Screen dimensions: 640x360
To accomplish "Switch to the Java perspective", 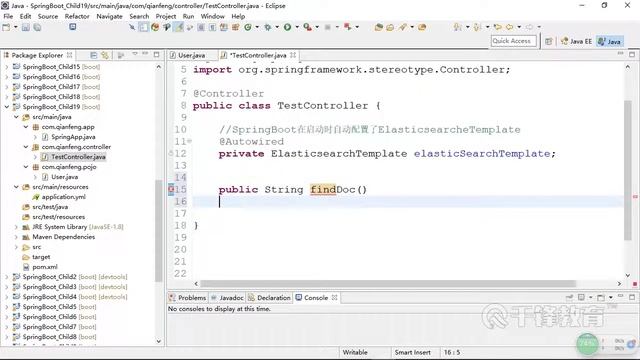I will (x=609, y=41).
